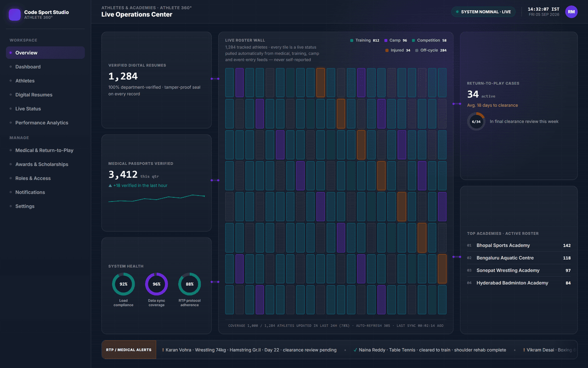Screen dimensions: 588x368
Task: Open Overview in the sidebar
Action: pyautogui.click(x=45, y=53)
